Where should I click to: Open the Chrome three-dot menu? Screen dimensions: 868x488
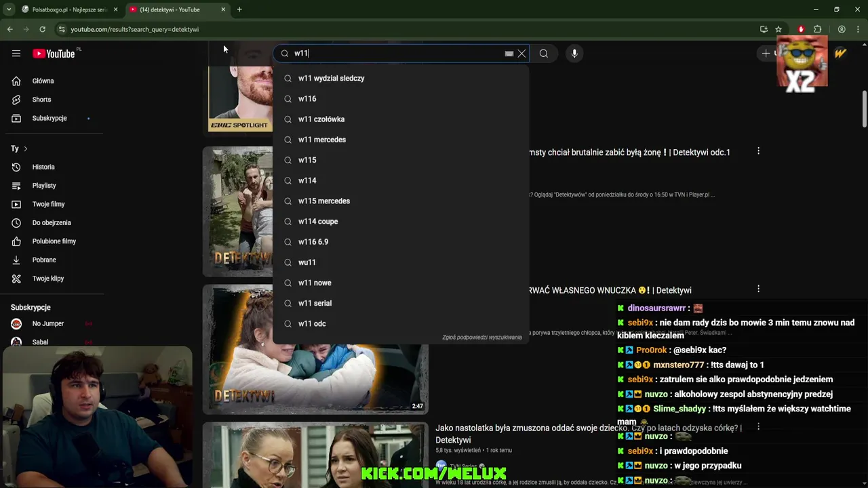pos(859,29)
